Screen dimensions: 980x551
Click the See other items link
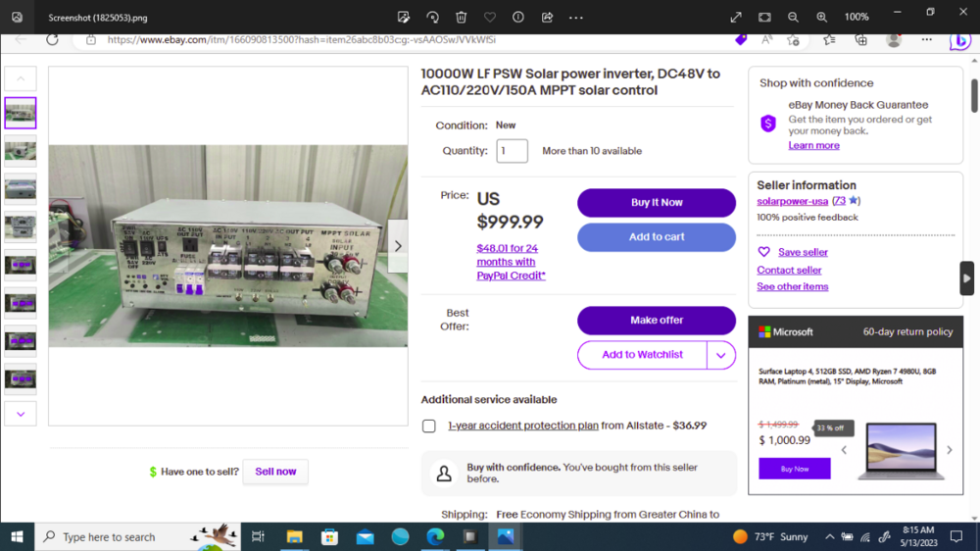[x=792, y=286]
